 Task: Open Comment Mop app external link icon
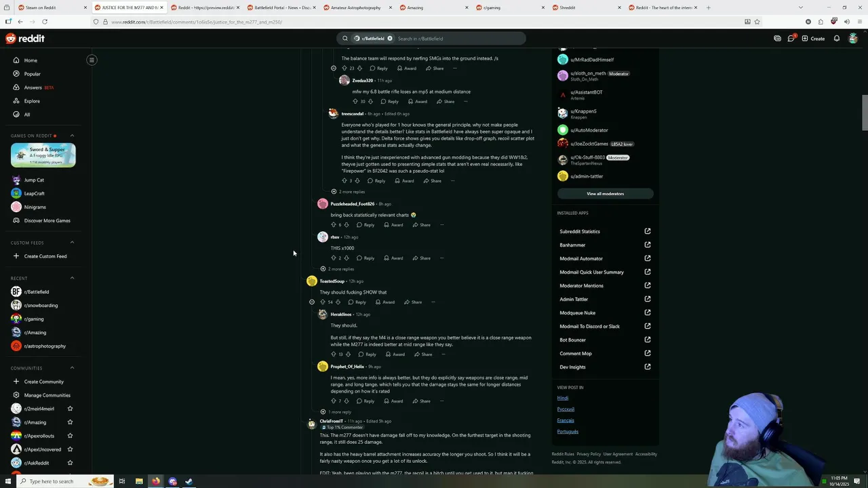tap(648, 353)
